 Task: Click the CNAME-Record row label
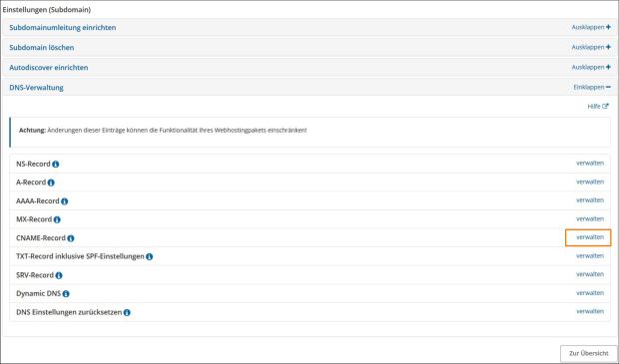click(x=41, y=238)
